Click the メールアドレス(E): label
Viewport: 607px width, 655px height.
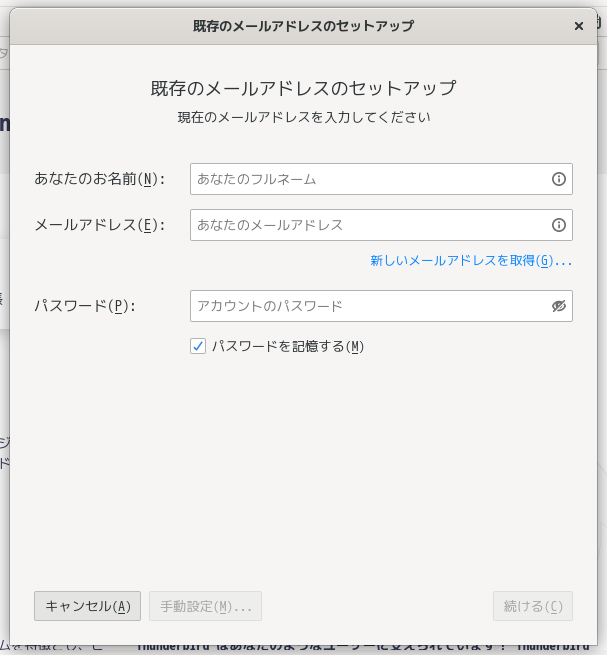click(x=99, y=225)
